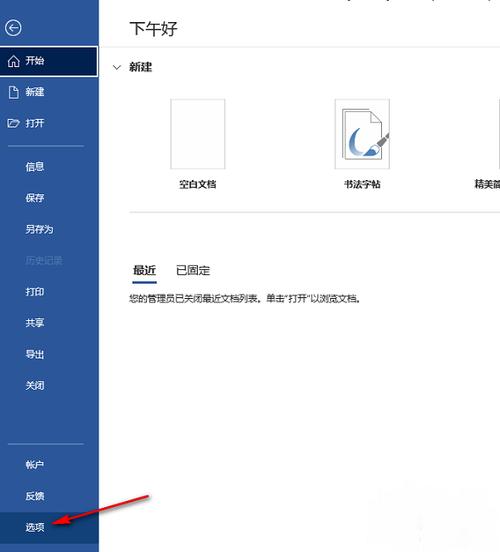
Task: Click the open folder icon beside 打开
Action: pyautogui.click(x=13, y=123)
